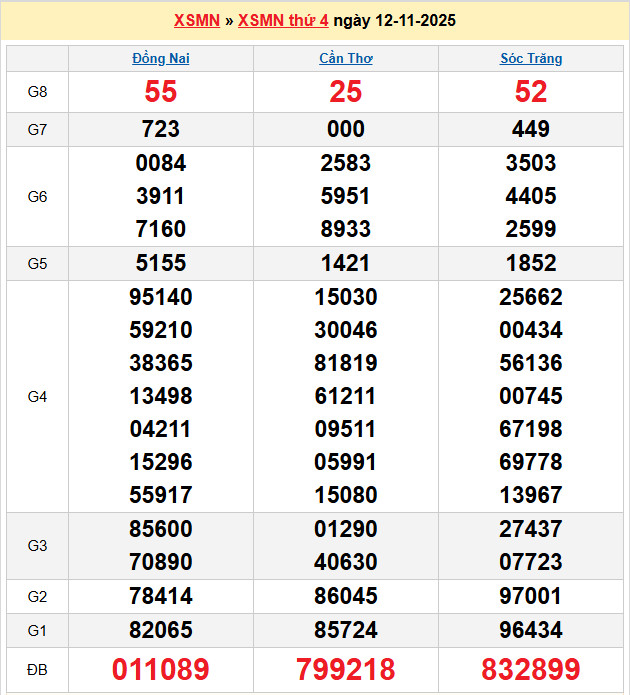Click Sóc Trăng G8 number 52
Viewport: 630px width, 695px height.
click(531, 92)
